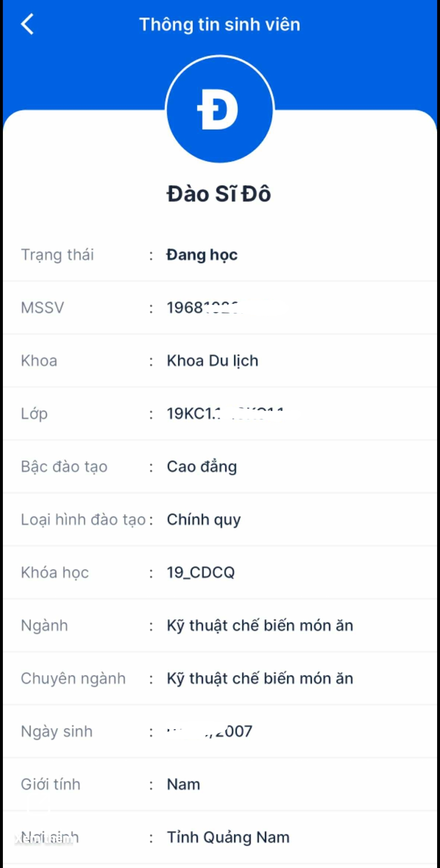Tap the Chính quy training type value
The image size is (440, 868).
click(204, 520)
